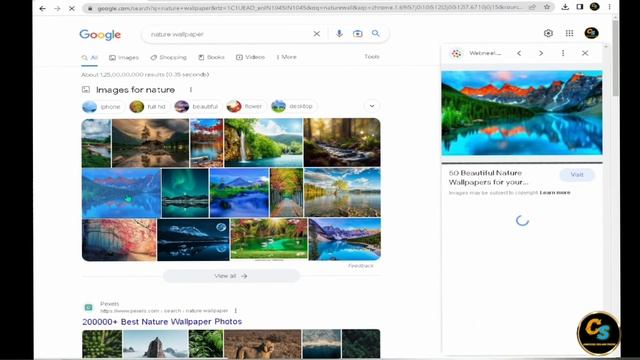Search by image with camera icon
The image size is (640, 360).
(358, 34)
